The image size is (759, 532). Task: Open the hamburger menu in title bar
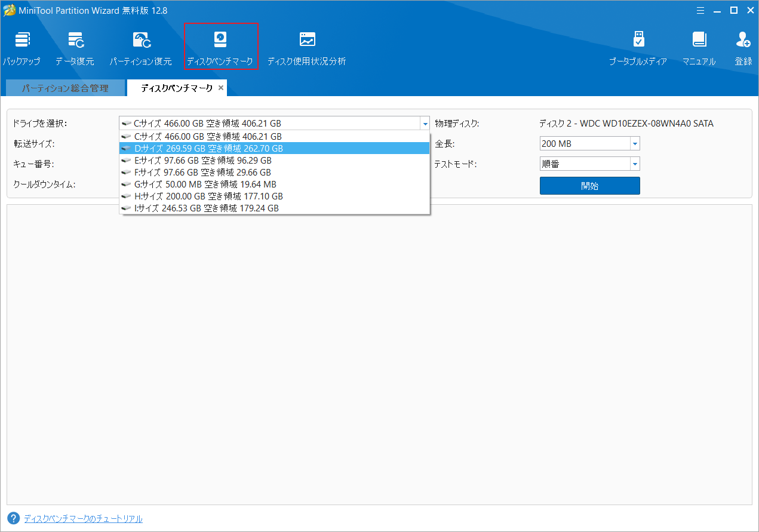tap(700, 10)
